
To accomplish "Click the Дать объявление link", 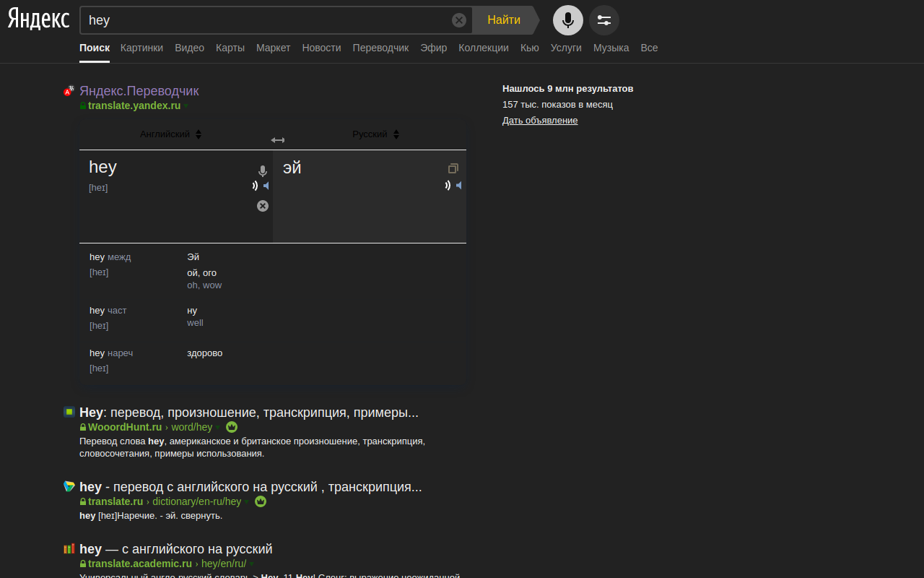I will pyautogui.click(x=540, y=121).
